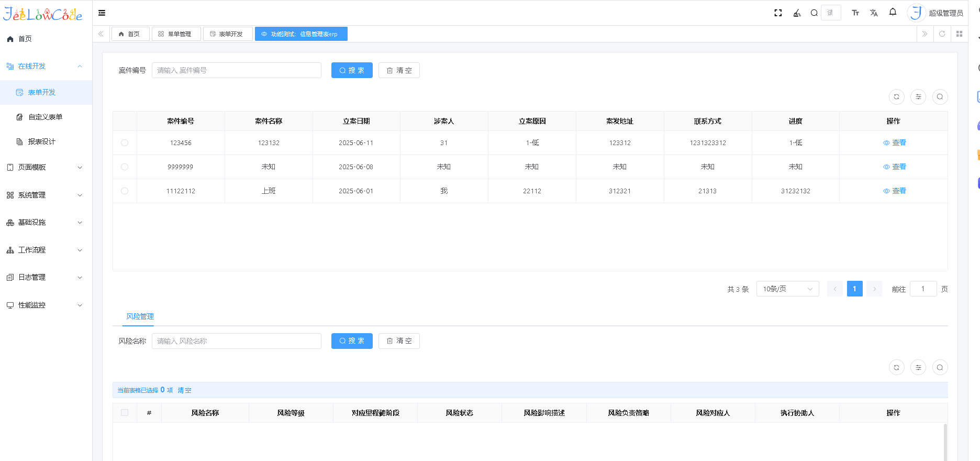Toggle search area for the case table
Image resolution: width=980 pixels, height=461 pixels.
940,97
